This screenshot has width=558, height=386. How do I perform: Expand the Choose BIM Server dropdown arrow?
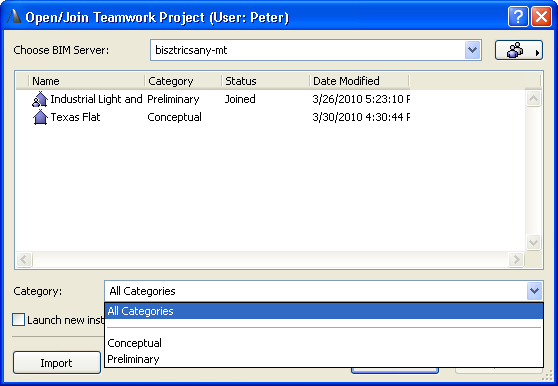click(x=473, y=50)
